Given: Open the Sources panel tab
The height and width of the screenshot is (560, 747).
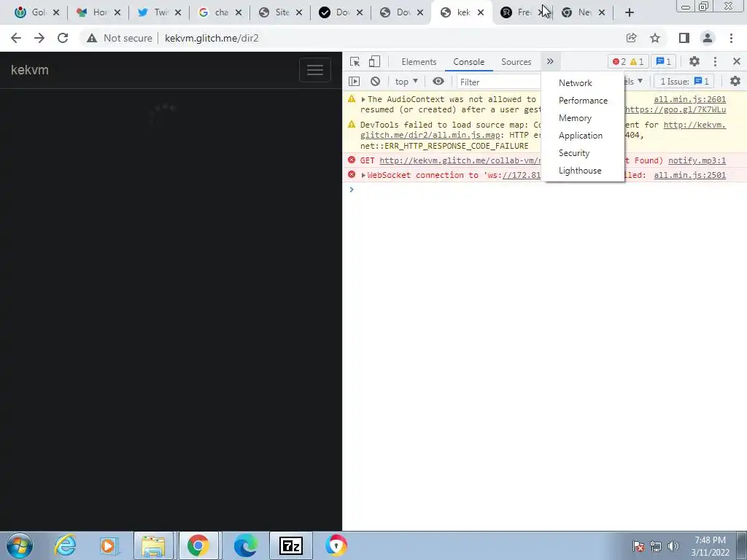Looking at the screenshot, I should pos(516,62).
